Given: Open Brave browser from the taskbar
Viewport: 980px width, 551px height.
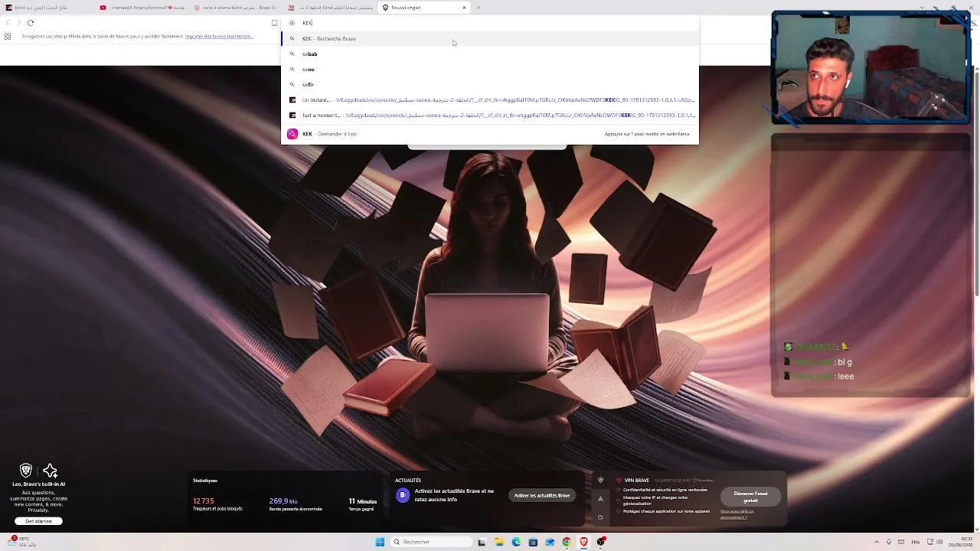Looking at the screenshot, I should 583,542.
